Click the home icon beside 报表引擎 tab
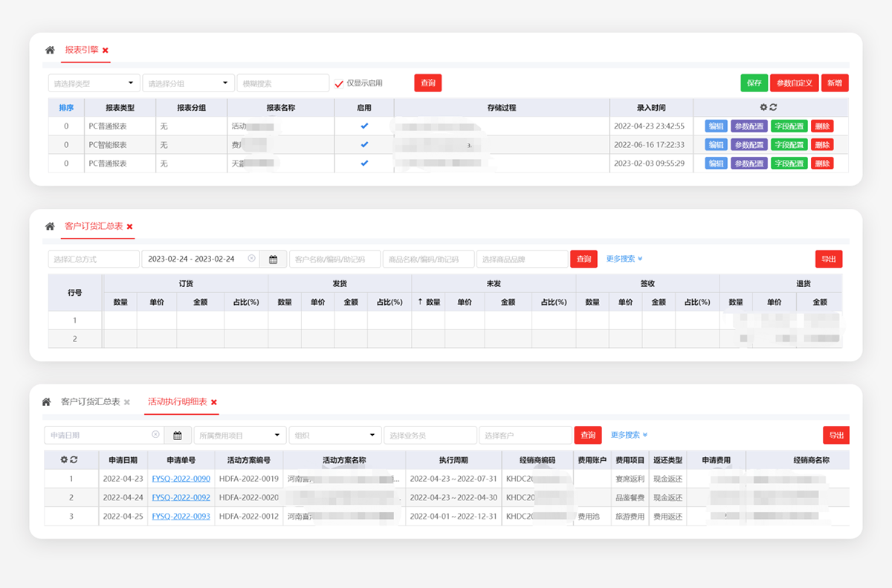The image size is (892, 588). 50,51
